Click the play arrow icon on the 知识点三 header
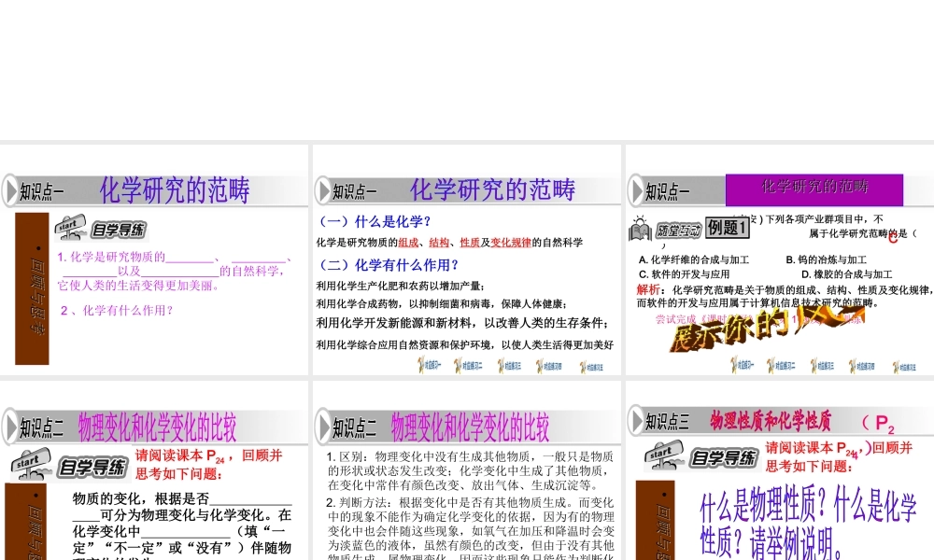The width and height of the screenshot is (934, 560). click(636, 421)
